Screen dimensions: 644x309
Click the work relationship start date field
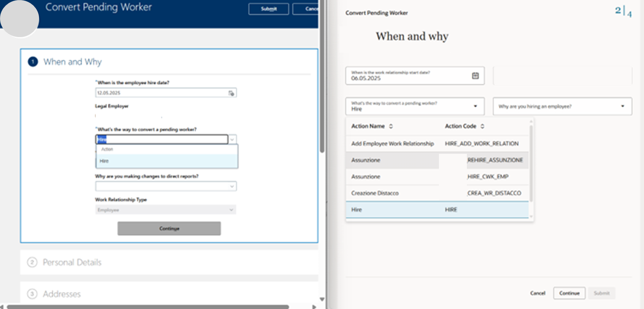click(x=415, y=76)
